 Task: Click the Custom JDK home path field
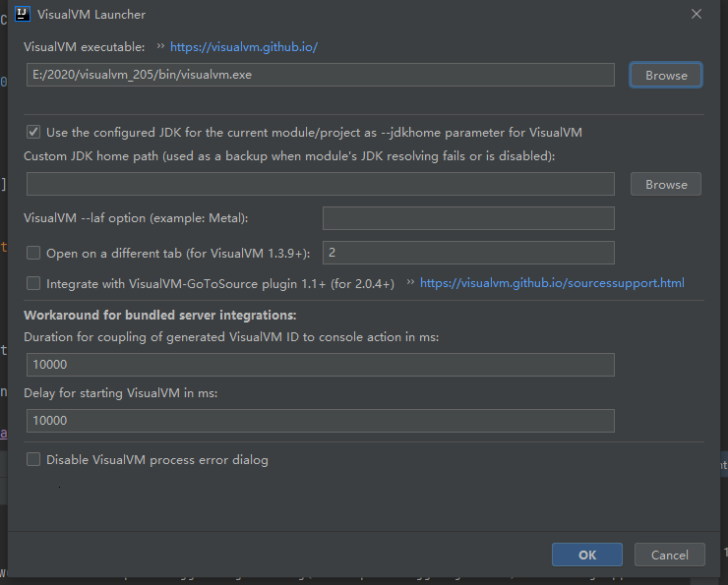click(x=321, y=184)
